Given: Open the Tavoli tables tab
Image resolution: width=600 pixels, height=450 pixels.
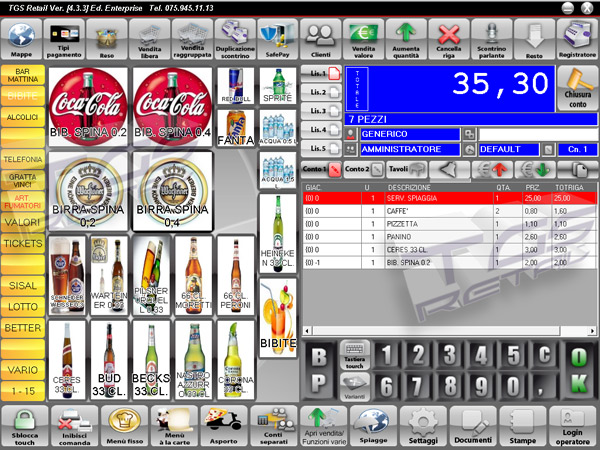Looking at the screenshot, I should 406,169.
